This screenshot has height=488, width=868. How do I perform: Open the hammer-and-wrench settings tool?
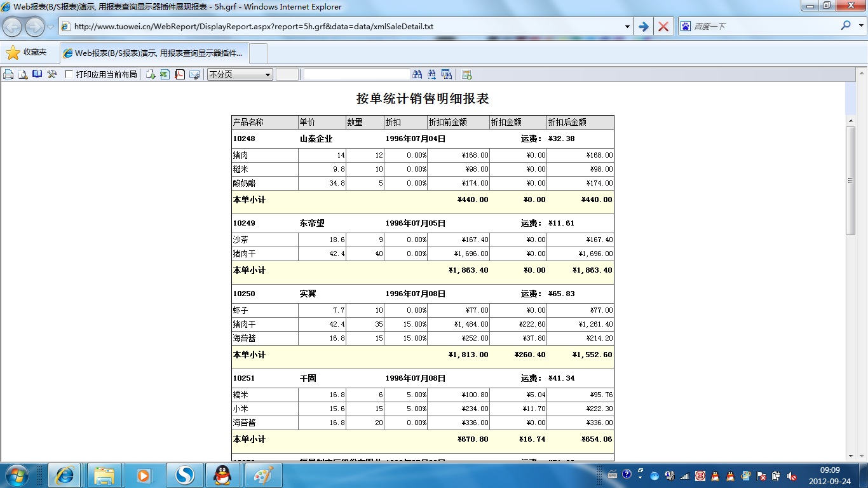tap(52, 74)
